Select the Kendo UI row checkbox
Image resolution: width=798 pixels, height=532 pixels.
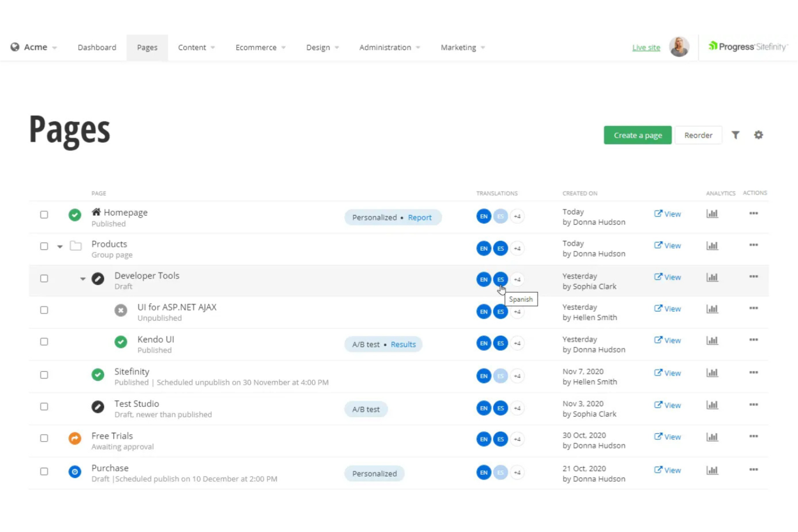44,342
